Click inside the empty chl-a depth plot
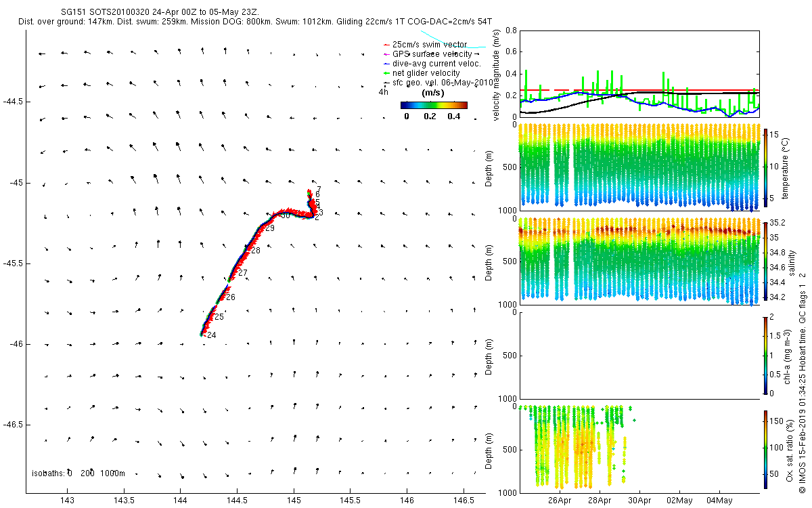The width and height of the screenshot is (812, 508). click(639, 355)
